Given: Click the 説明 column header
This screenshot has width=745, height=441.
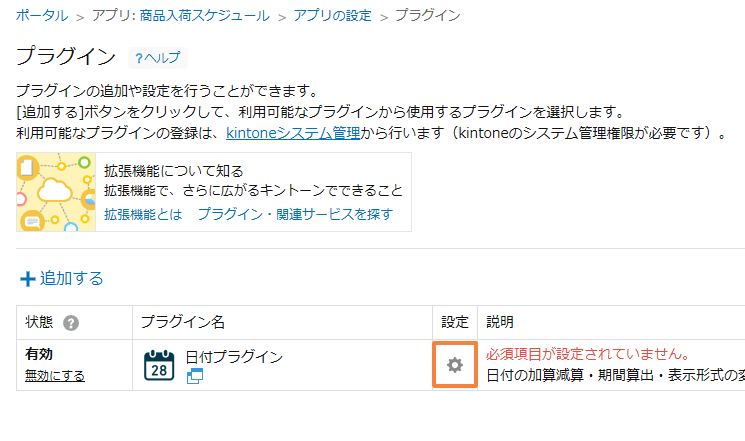Looking at the screenshot, I should 500,322.
